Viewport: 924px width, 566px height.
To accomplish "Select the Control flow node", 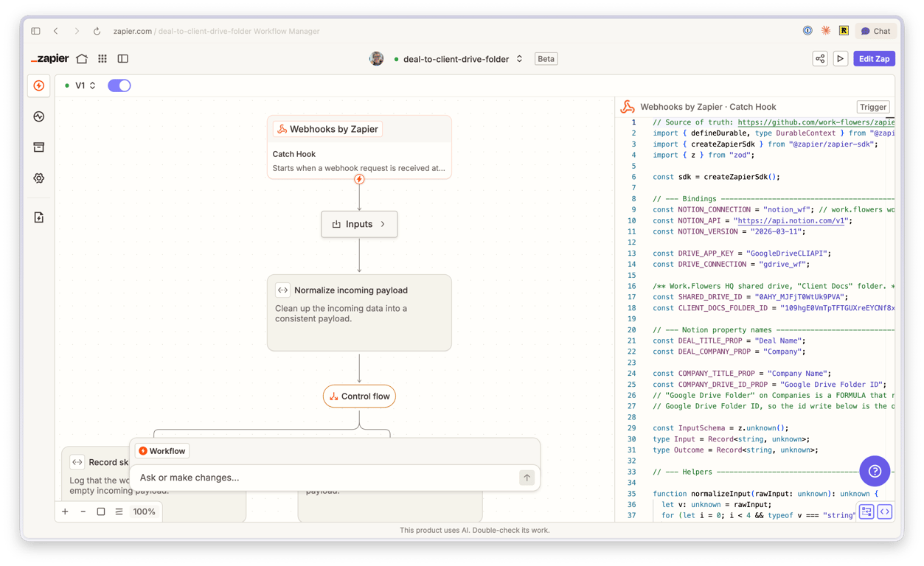I will (359, 396).
